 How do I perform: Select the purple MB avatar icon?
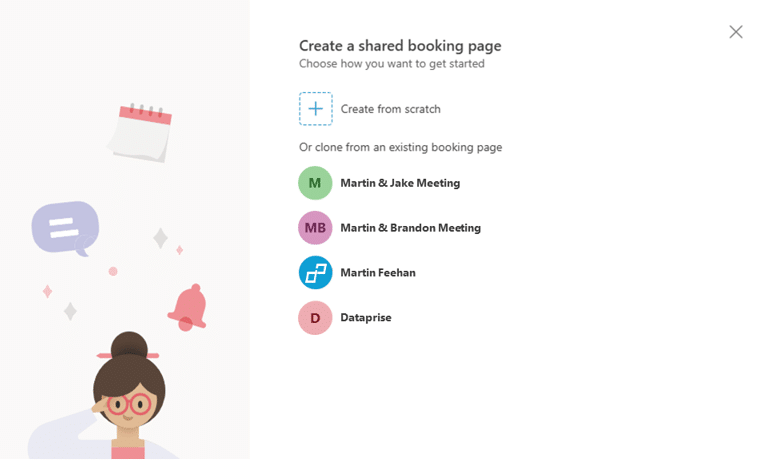click(315, 228)
